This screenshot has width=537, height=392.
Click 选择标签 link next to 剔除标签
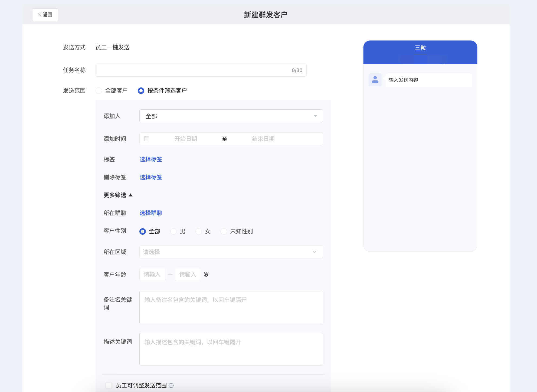pos(151,177)
